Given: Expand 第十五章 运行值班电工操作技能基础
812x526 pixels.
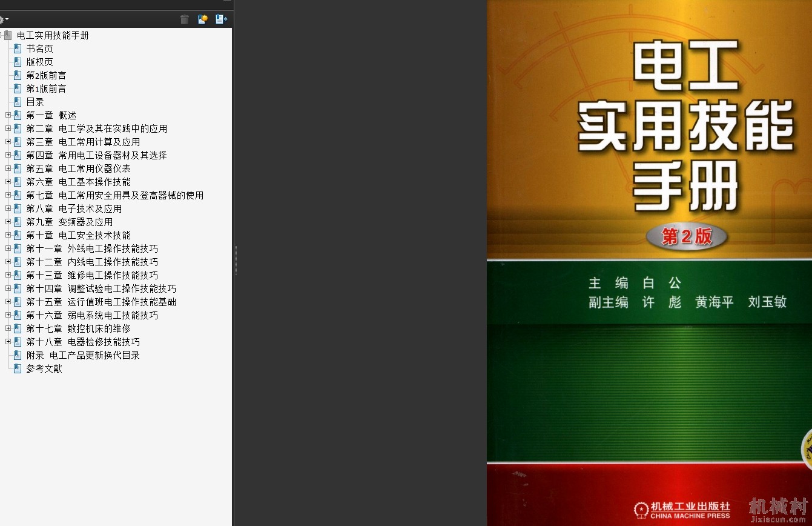Looking at the screenshot, I should coord(8,302).
